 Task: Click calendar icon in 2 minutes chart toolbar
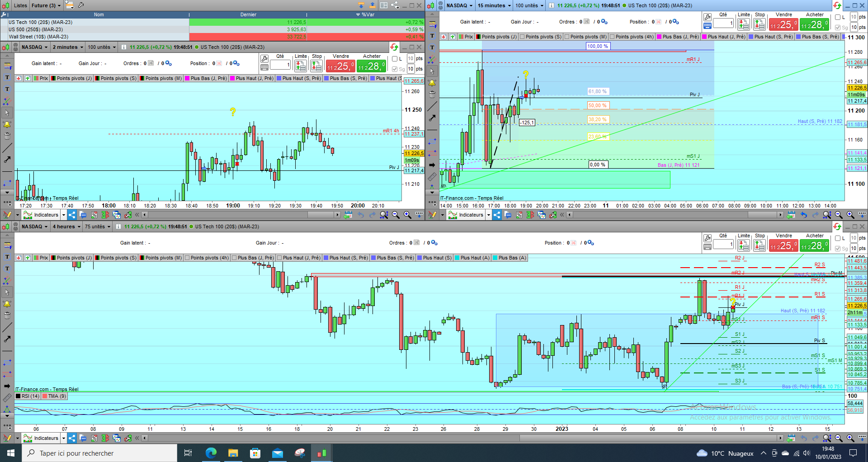tap(348, 215)
